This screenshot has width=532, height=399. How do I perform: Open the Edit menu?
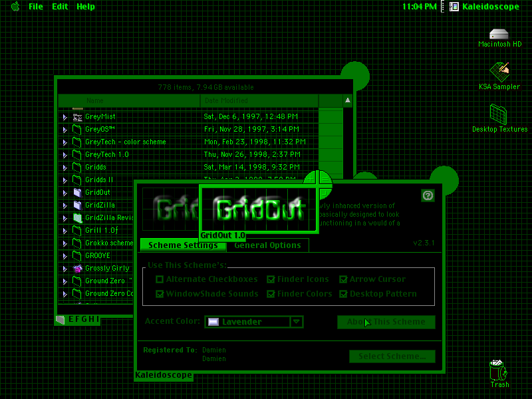pyautogui.click(x=60, y=7)
